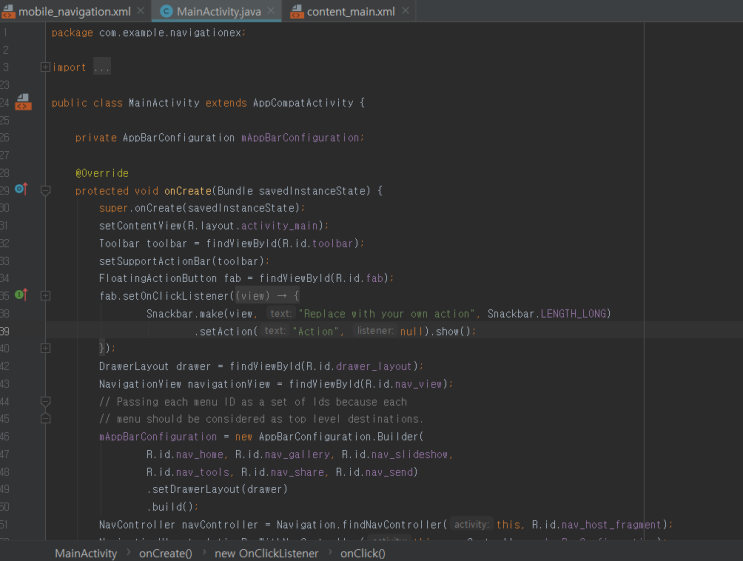Click line number 24 in the gutter

point(5,103)
